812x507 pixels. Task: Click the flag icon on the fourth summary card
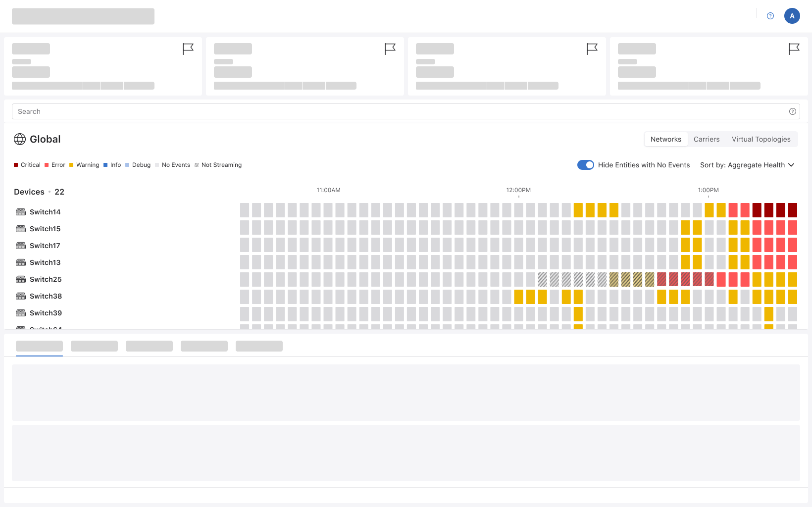pyautogui.click(x=794, y=49)
